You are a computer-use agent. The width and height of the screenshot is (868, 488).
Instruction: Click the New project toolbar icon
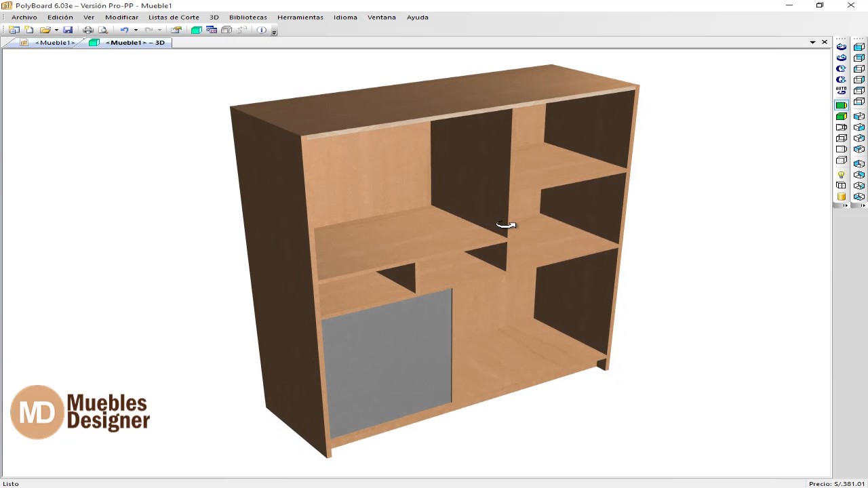point(14,30)
